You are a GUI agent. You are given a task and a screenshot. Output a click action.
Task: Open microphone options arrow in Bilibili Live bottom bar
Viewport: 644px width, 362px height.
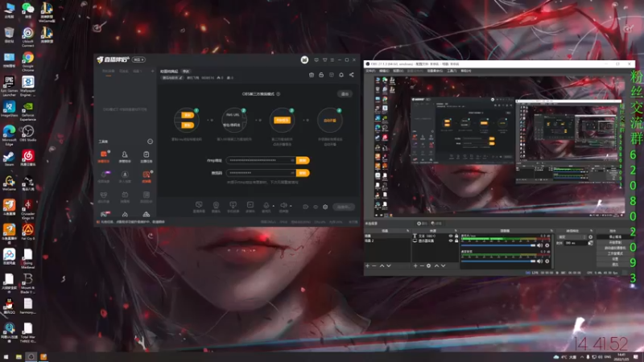pyautogui.click(x=273, y=206)
